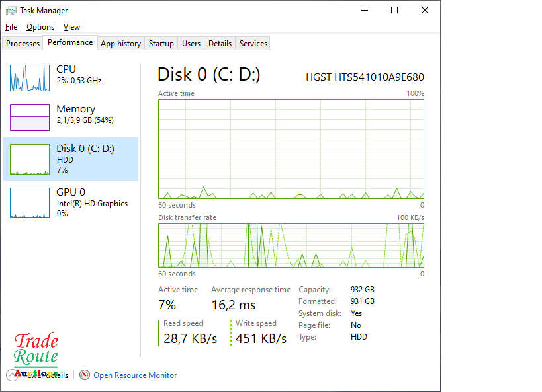Collapse view with Fewer details
542x392 pixels.
[46, 375]
